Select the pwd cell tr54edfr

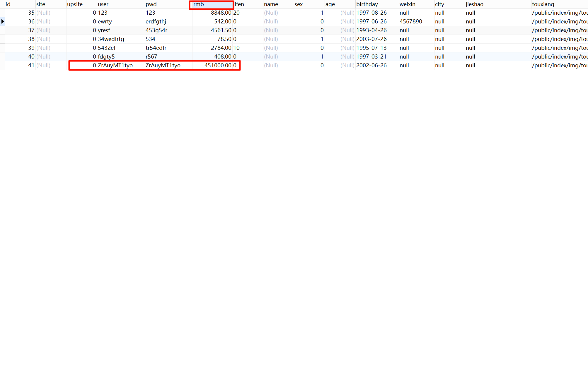point(156,48)
